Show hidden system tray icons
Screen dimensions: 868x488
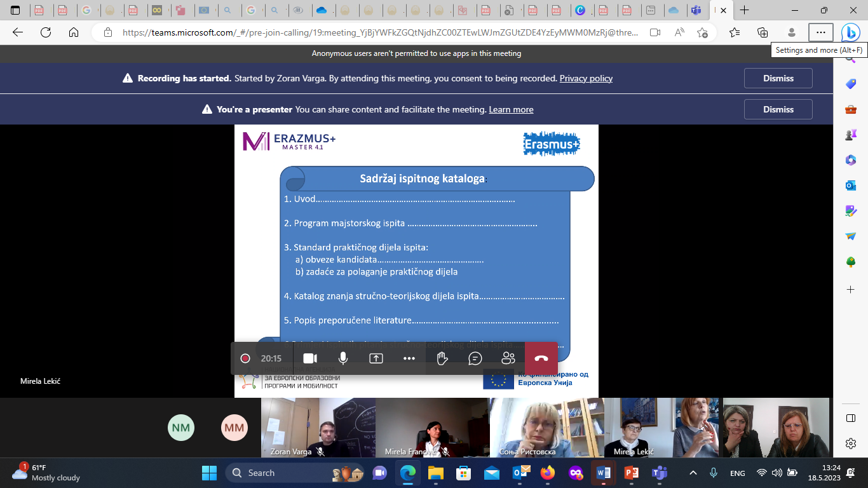tap(693, 473)
